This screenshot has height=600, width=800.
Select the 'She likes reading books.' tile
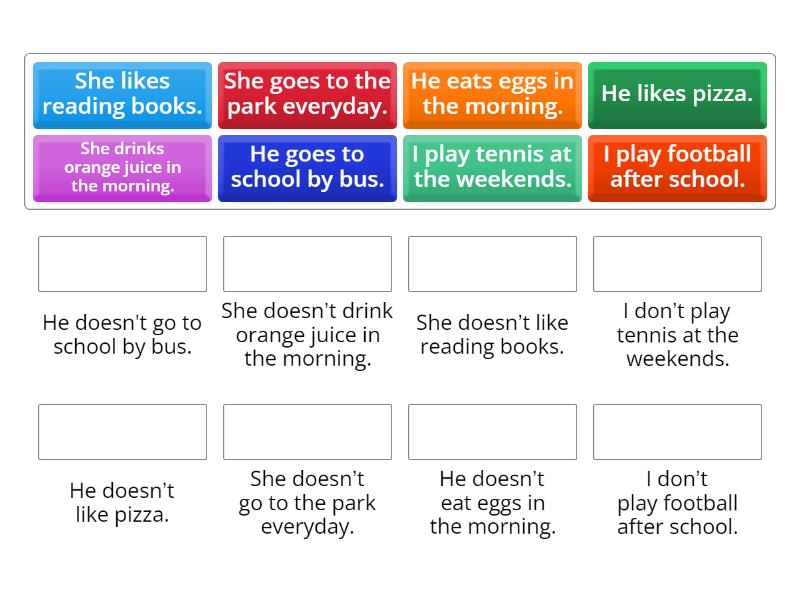coord(122,94)
